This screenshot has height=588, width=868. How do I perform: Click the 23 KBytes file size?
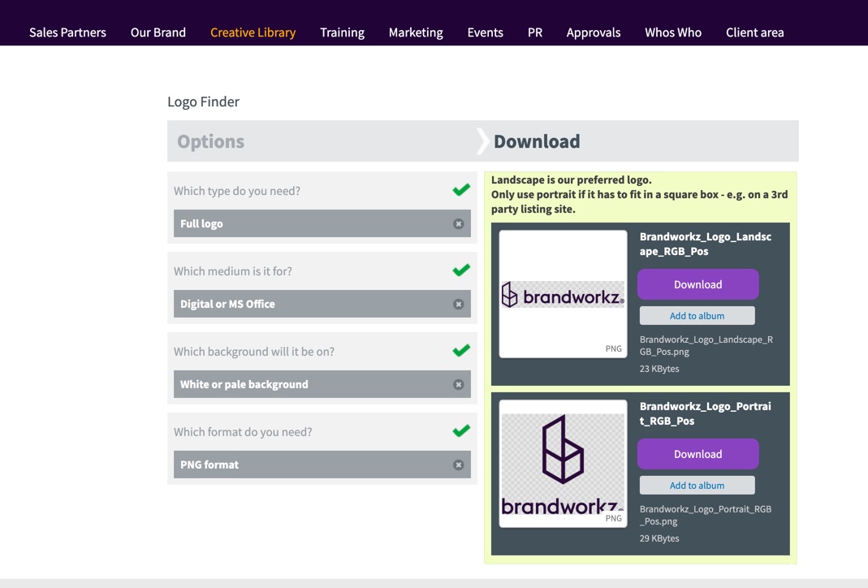(659, 369)
